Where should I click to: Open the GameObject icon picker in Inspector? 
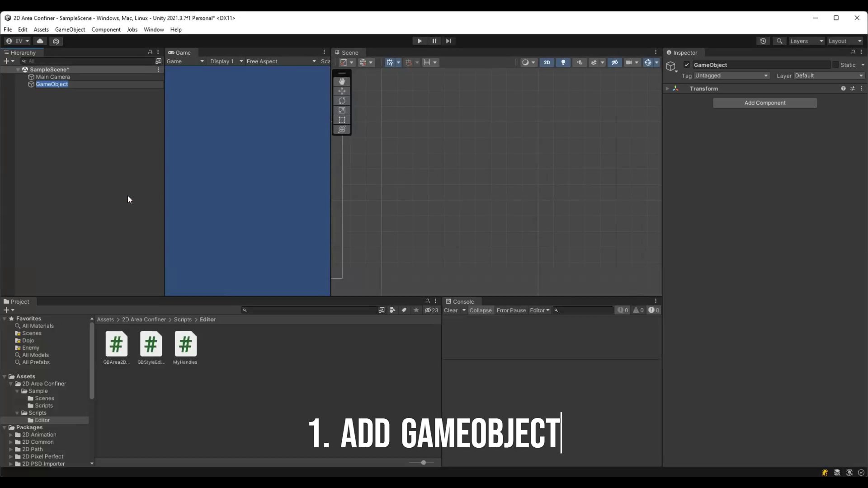671,67
